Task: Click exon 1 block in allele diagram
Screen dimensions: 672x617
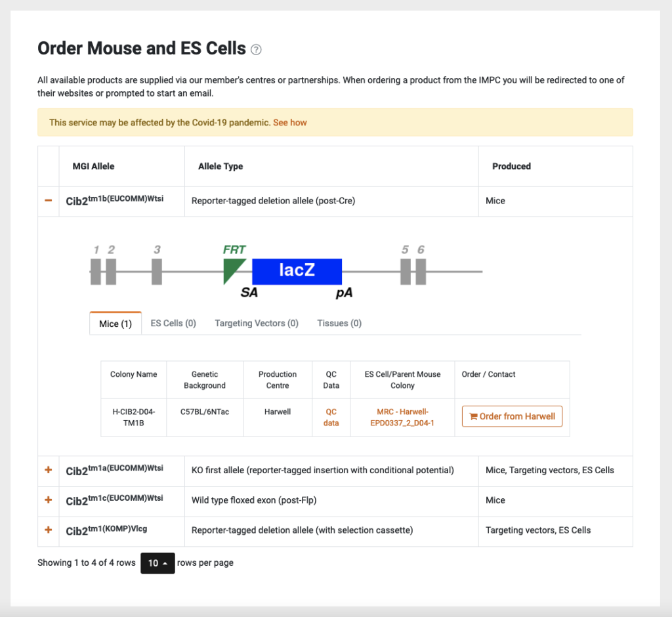Action: [96, 271]
